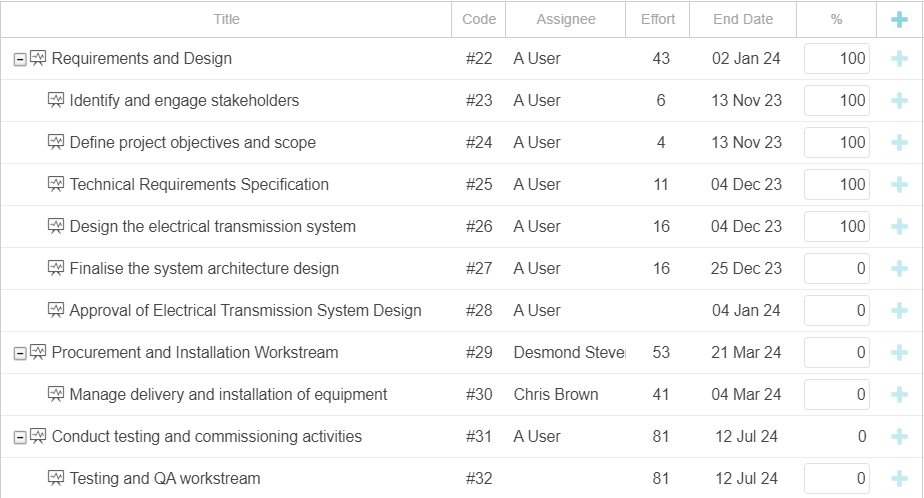Image resolution: width=924 pixels, height=498 pixels.
Task: Add item via plus icon on Requirements and Design row
Action: pos(899,58)
